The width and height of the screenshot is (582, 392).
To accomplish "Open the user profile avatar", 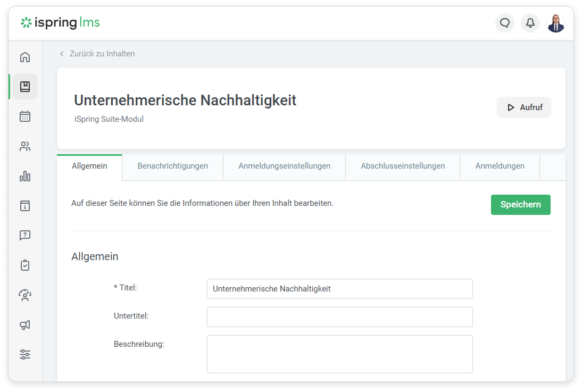I will click(x=555, y=23).
